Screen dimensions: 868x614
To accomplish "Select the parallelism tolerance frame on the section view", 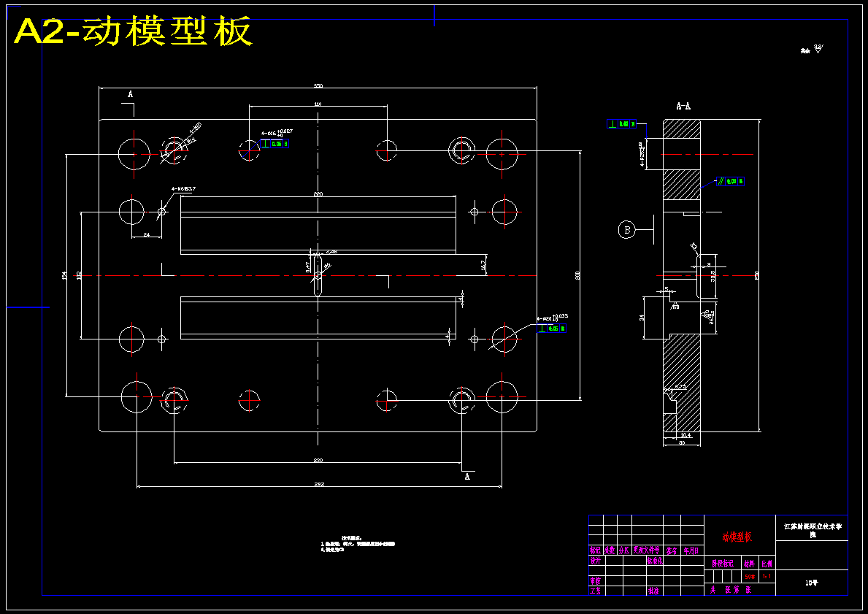I will click(x=730, y=181).
